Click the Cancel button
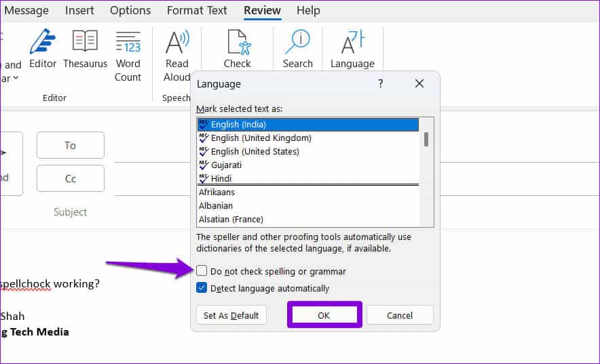 click(400, 315)
